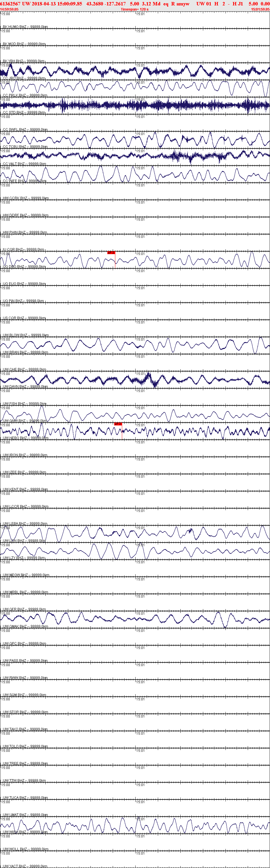Select the CC TCBU BHZ station label
Image resolution: width=270 pixels, height=868 pixels.
[x=25, y=147]
